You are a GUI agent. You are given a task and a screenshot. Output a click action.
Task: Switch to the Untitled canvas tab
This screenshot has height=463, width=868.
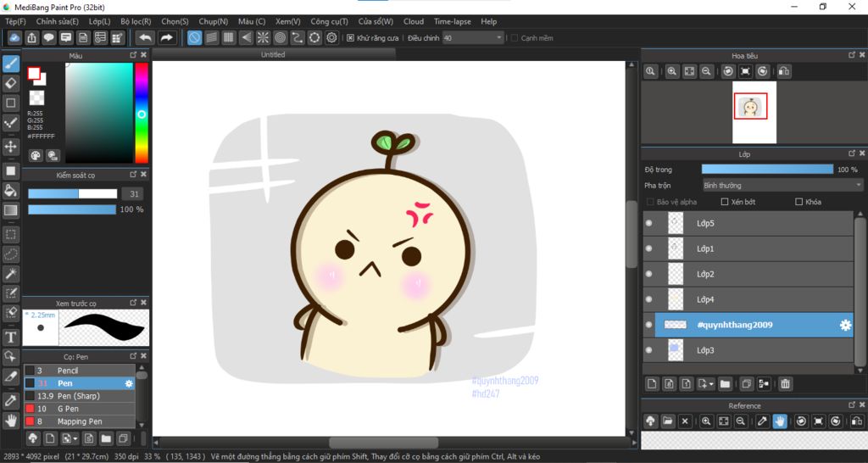(274, 54)
